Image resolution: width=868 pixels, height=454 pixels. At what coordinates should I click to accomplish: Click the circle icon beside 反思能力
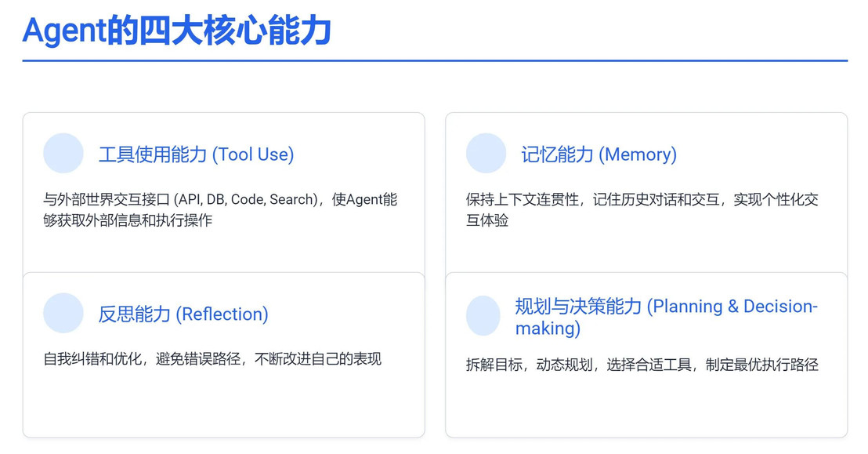[63, 313]
